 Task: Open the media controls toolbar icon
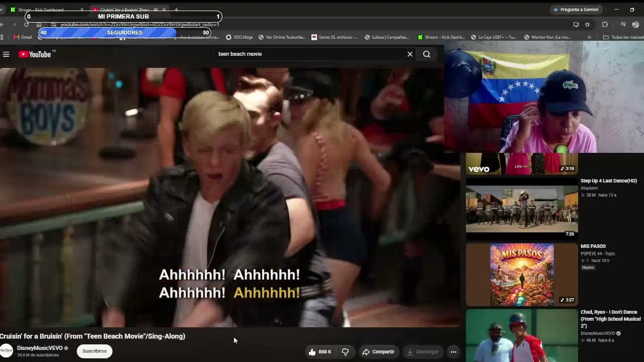pos(623,24)
